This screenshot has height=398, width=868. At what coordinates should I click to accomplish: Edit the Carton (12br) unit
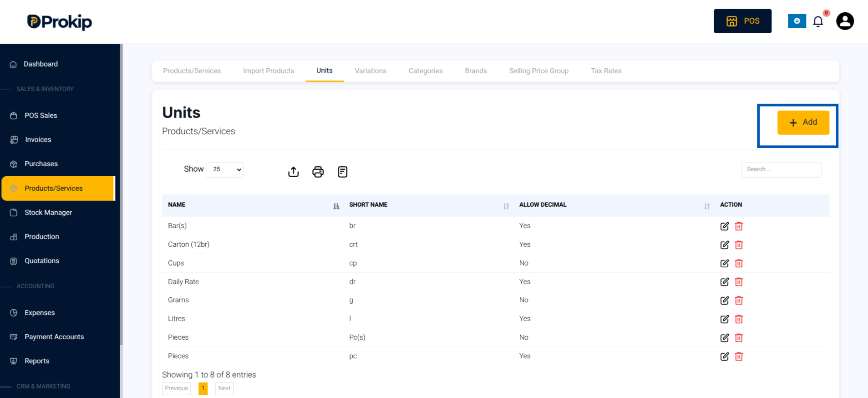(725, 245)
